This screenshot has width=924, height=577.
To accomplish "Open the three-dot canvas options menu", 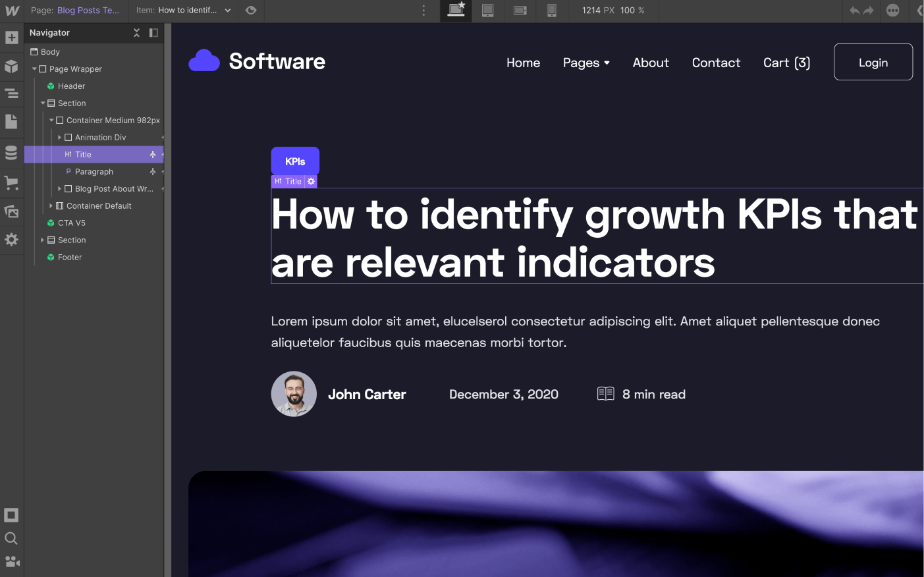I will 423,11.
